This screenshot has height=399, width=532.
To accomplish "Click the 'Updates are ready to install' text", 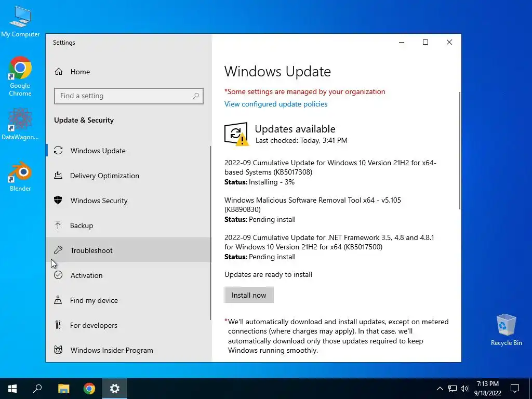I will [x=268, y=274].
